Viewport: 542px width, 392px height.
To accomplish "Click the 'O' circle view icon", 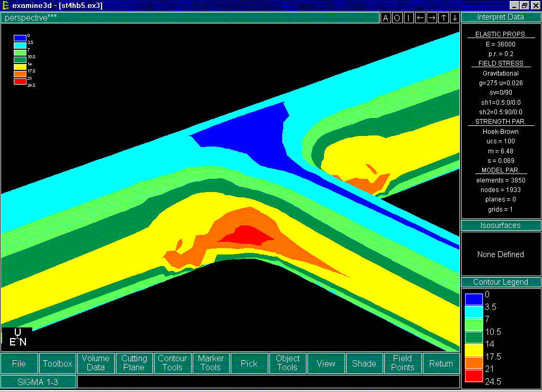I will pos(397,18).
